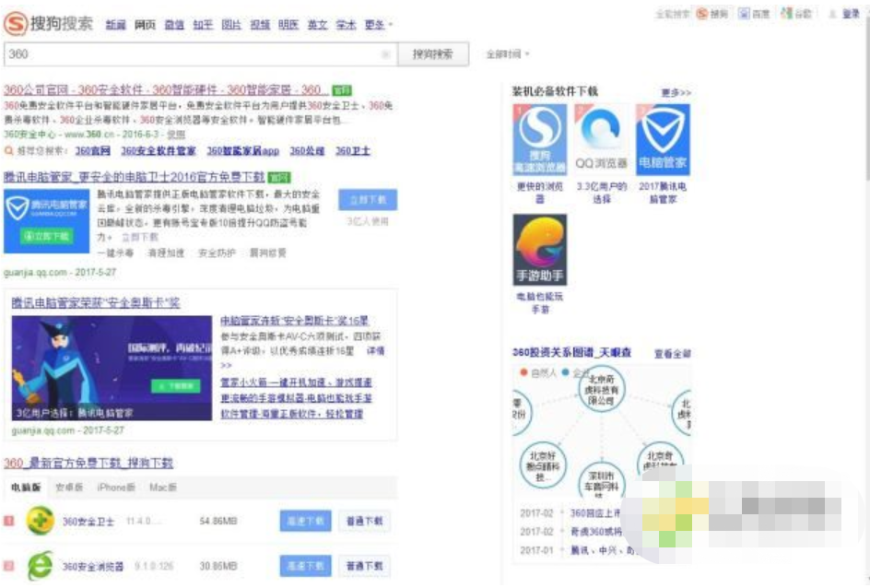The image size is (870, 588).
Task: Click the 快照 cached link on 360 result
Action: tap(176, 135)
